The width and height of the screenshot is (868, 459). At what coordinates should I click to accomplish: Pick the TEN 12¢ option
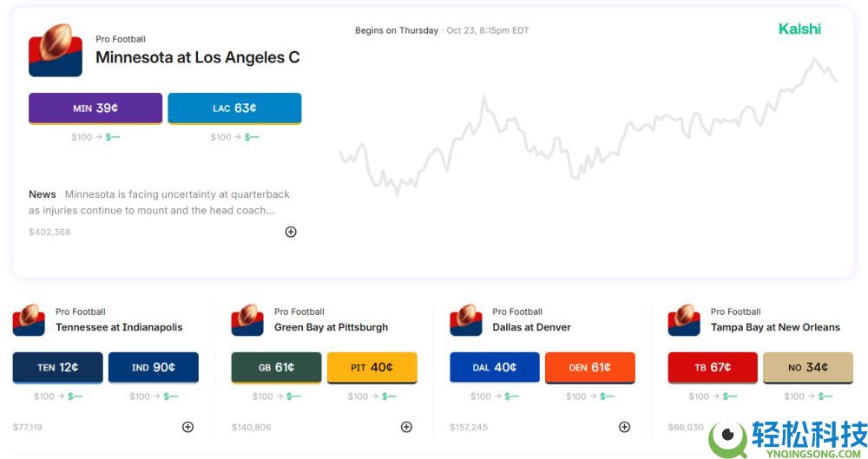pyautogui.click(x=58, y=367)
